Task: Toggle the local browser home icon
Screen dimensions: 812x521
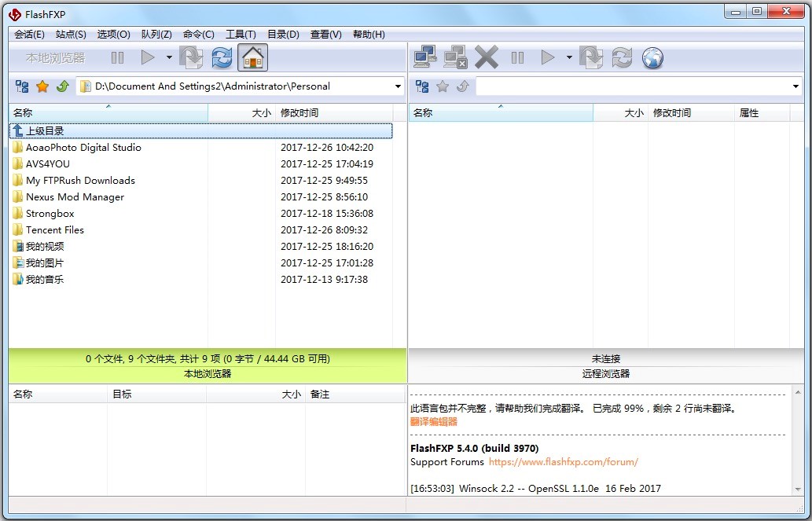Action: [252, 57]
